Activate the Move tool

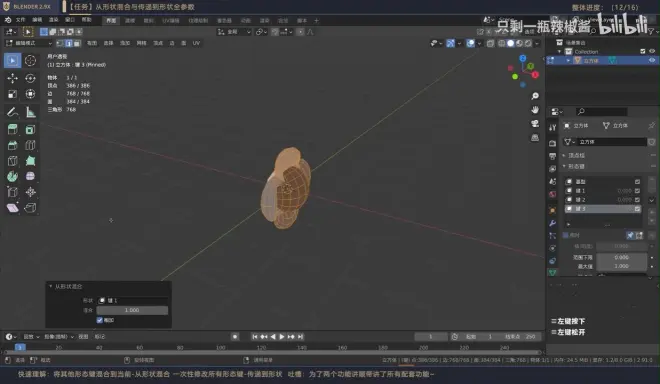click(12, 78)
